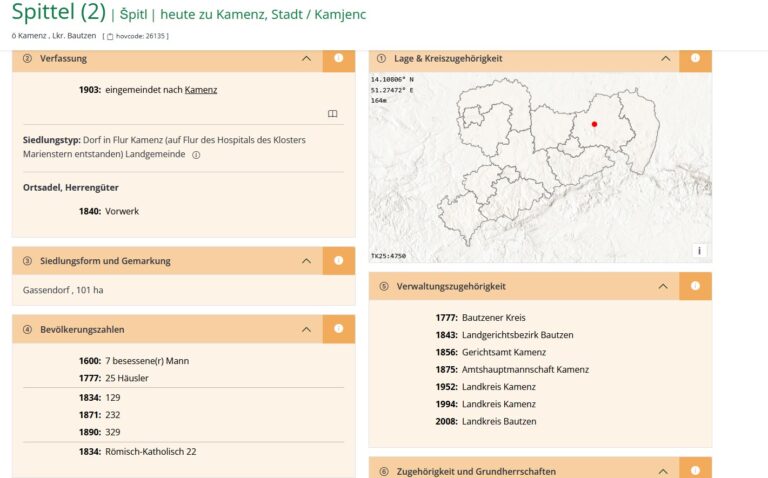The width and height of the screenshot is (768, 478).
Task: Collapse the Lage & Kreiszugehörigkeit section
Action: click(x=665, y=59)
